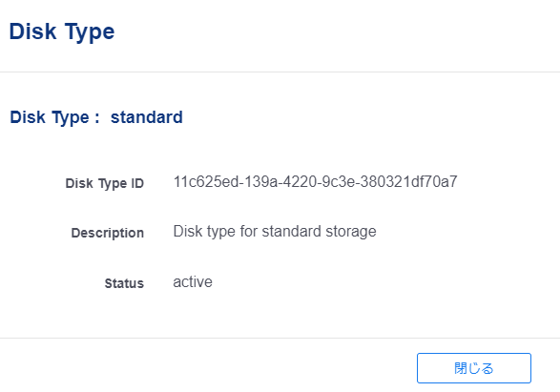Viewport: 560px width, 392px height.
Task: Click the Disk Type dialog title
Action: click(62, 32)
